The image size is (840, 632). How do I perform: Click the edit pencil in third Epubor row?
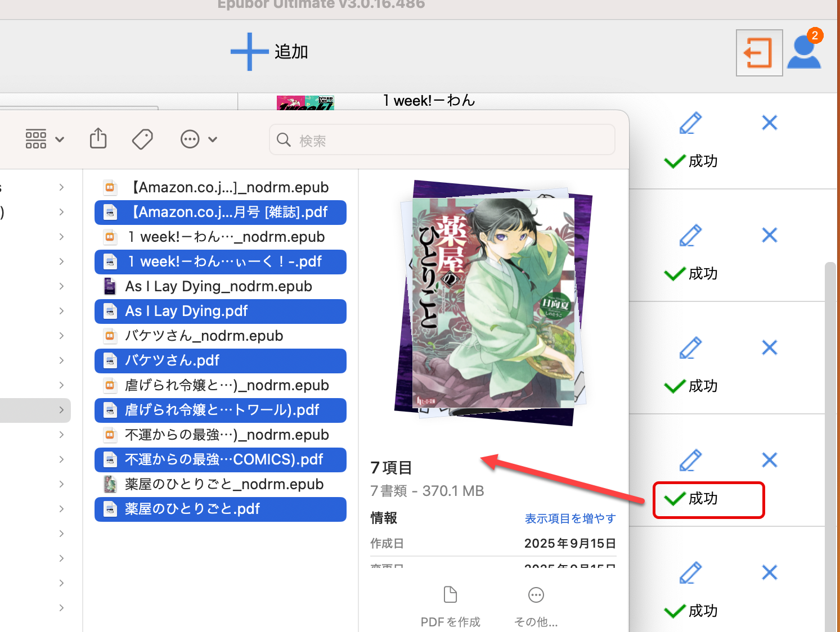pos(690,348)
